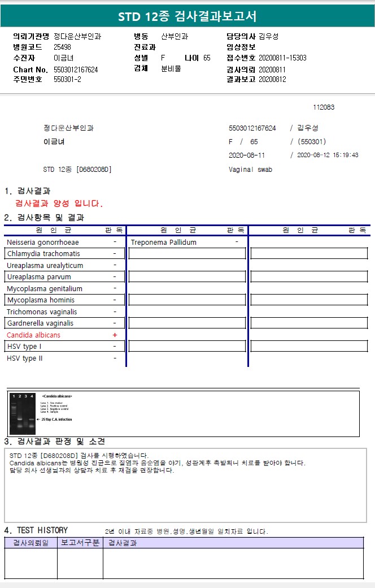Click the Treponema Pallidum entry

164,242
